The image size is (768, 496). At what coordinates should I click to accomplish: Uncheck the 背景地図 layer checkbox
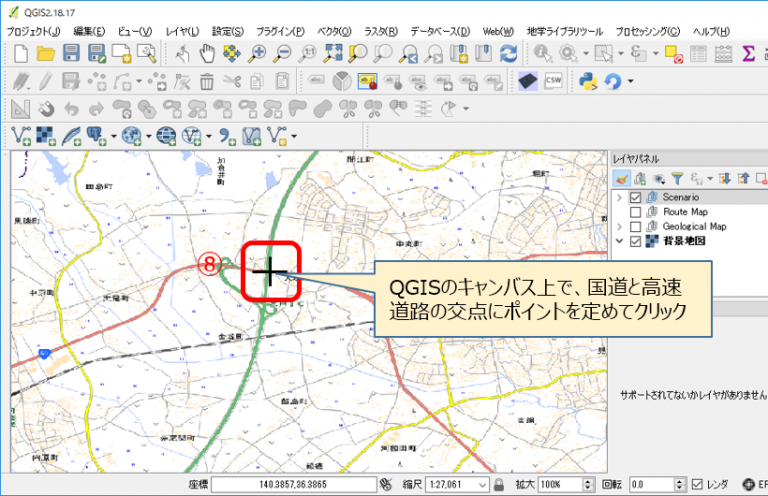click(635, 241)
